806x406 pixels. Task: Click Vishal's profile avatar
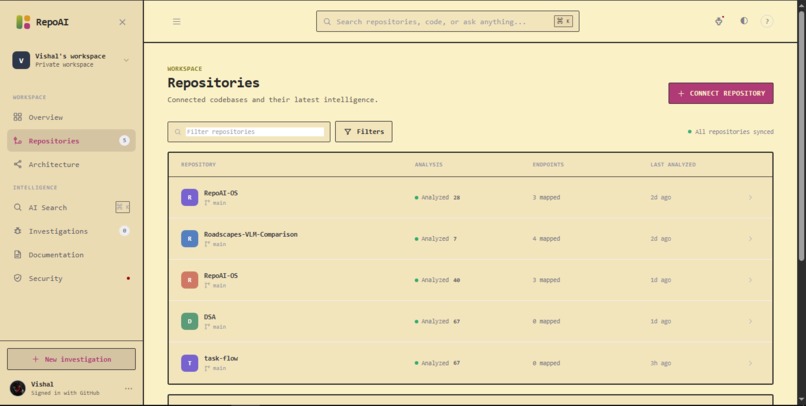coord(17,389)
